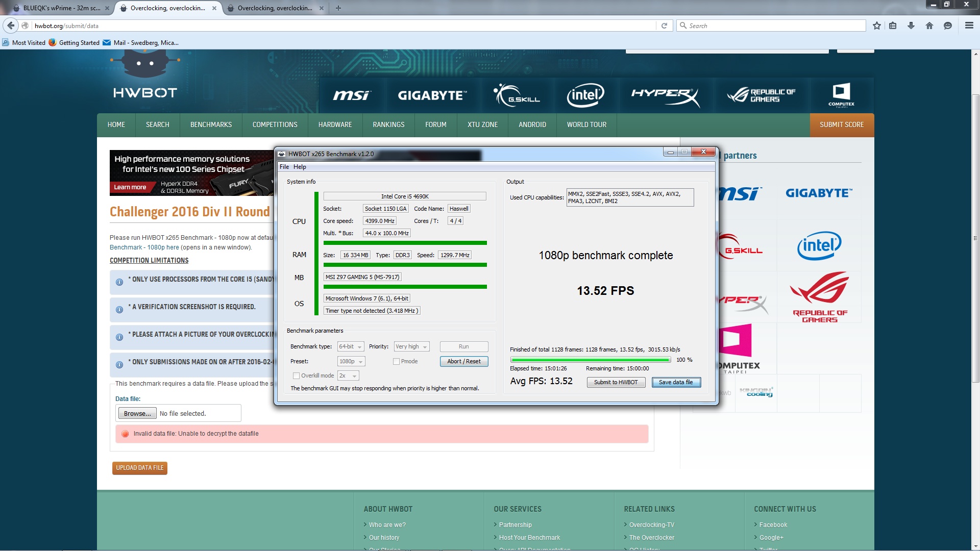Open the Facebook footer link
This screenshot has width=980, height=551.
(773, 524)
